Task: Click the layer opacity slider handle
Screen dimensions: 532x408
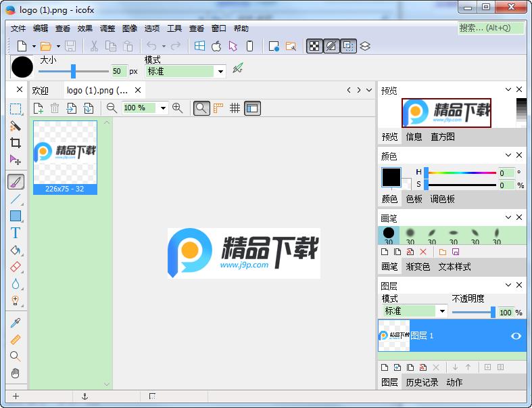Action: coord(493,312)
